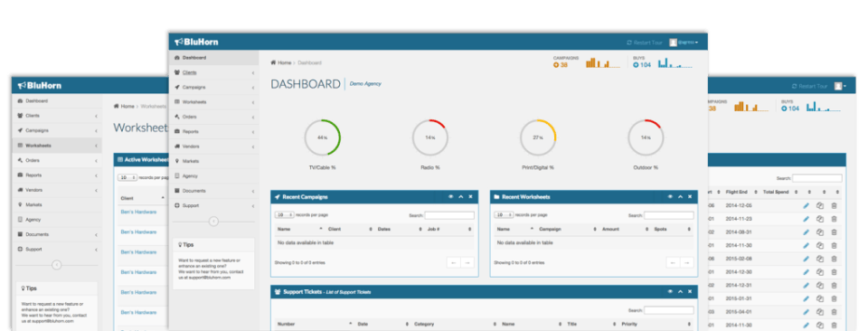Viewport: 868px width, 331px height.
Task: Close the Support Tickets panel
Action: pyautogui.click(x=690, y=291)
